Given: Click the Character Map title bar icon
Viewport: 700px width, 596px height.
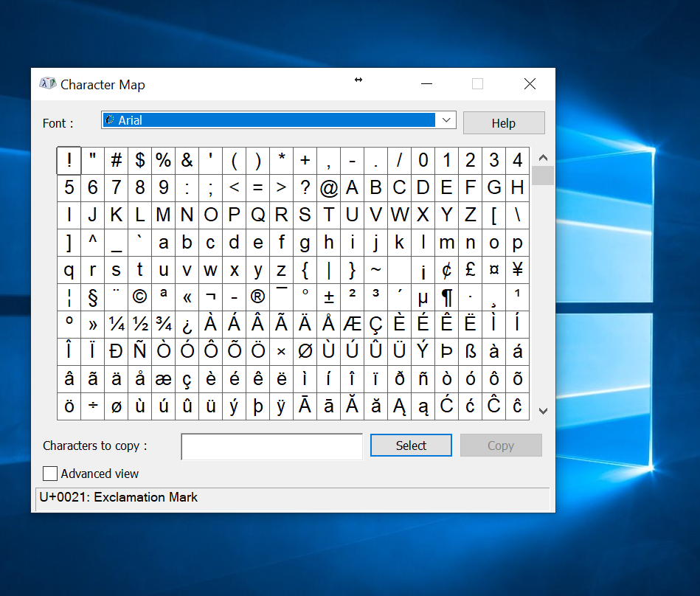Looking at the screenshot, I should click(47, 83).
